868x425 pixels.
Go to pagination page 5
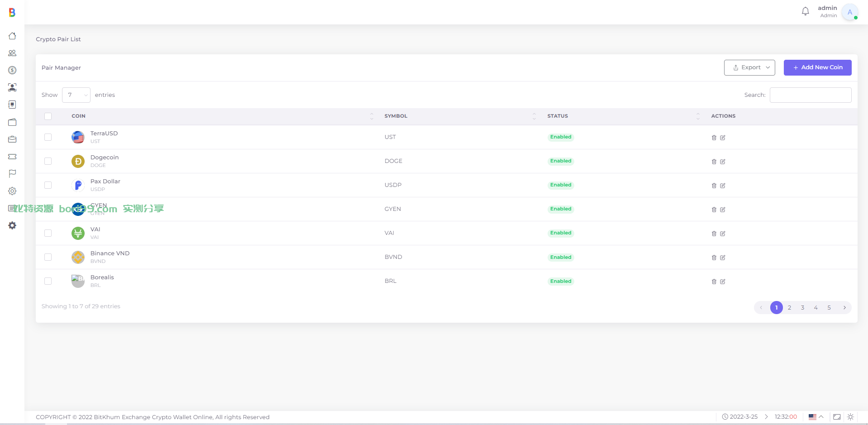(x=829, y=308)
